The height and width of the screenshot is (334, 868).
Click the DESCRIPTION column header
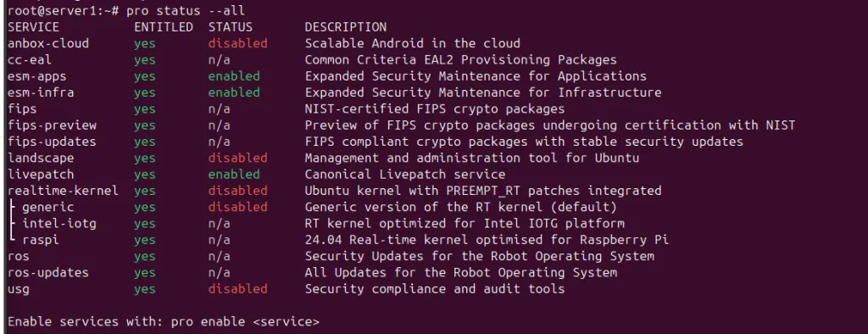(346, 27)
